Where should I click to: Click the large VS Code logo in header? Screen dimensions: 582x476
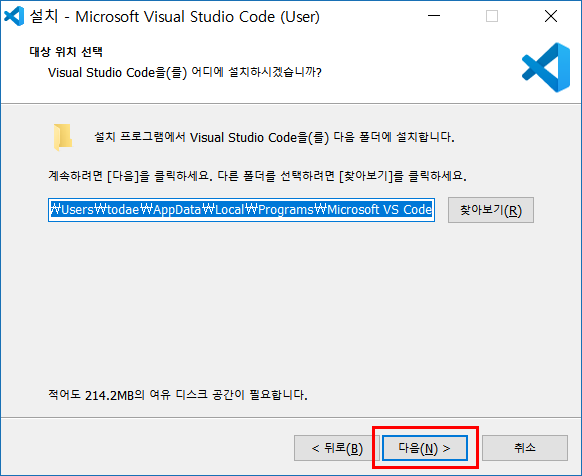tap(546, 67)
